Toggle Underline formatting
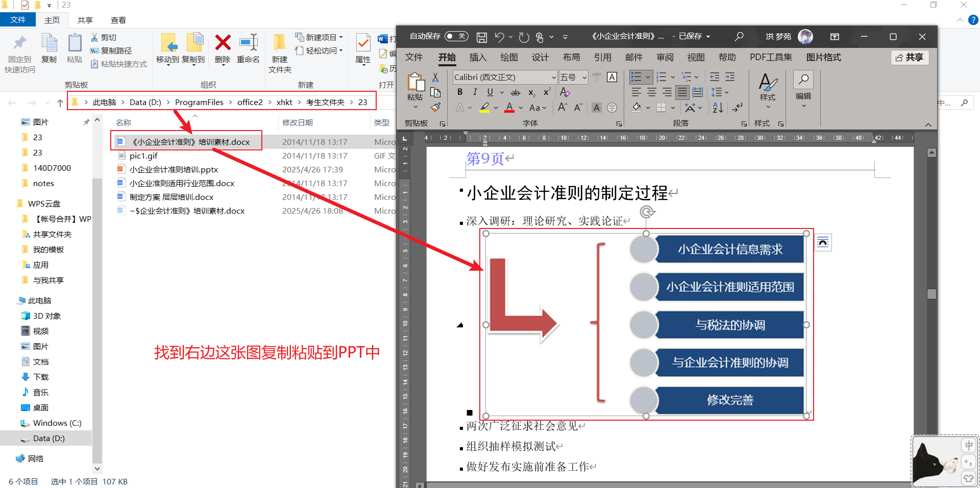980x488 pixels. tap(490, 92)
